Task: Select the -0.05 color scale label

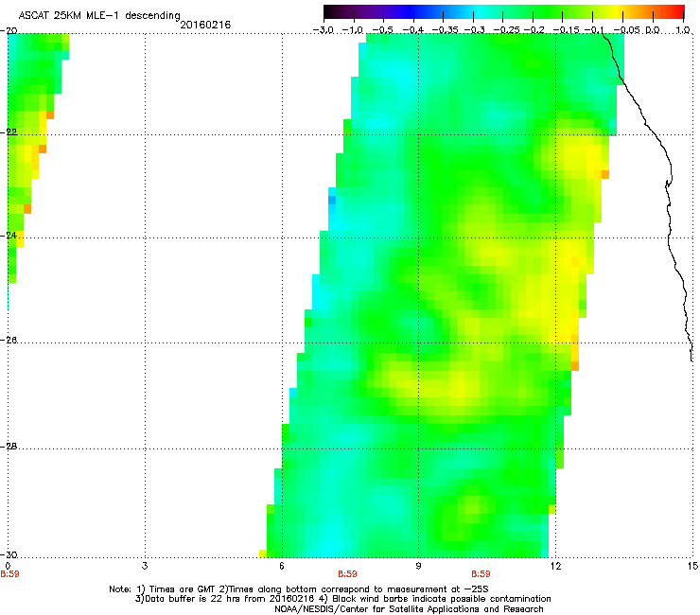Action: 626,30
